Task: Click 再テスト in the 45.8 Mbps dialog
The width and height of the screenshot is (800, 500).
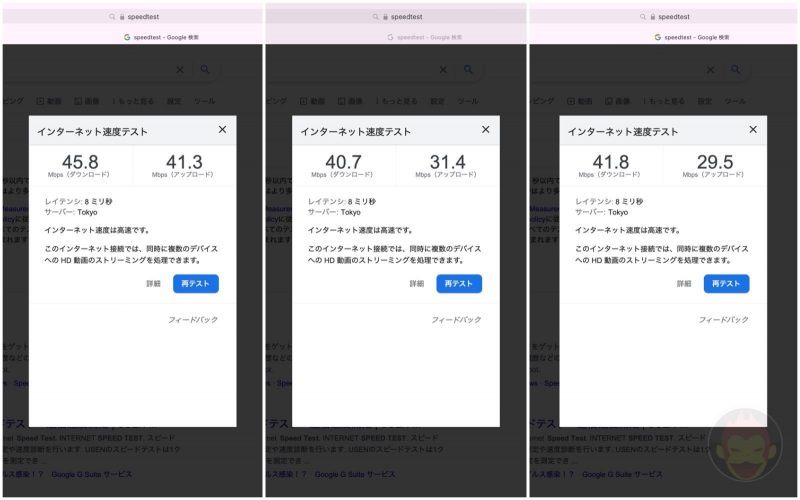Action: point(196,284)
